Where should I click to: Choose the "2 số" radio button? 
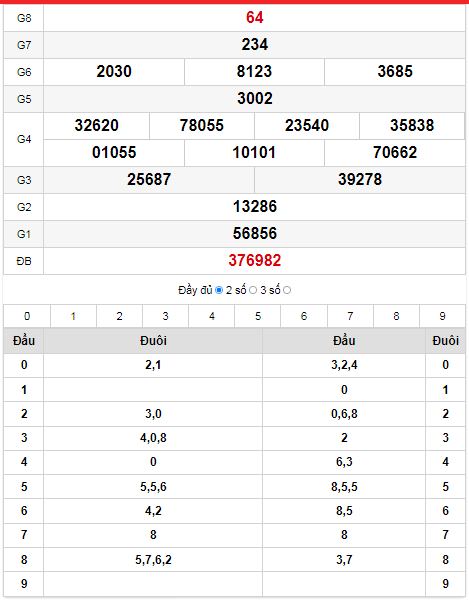253,290
